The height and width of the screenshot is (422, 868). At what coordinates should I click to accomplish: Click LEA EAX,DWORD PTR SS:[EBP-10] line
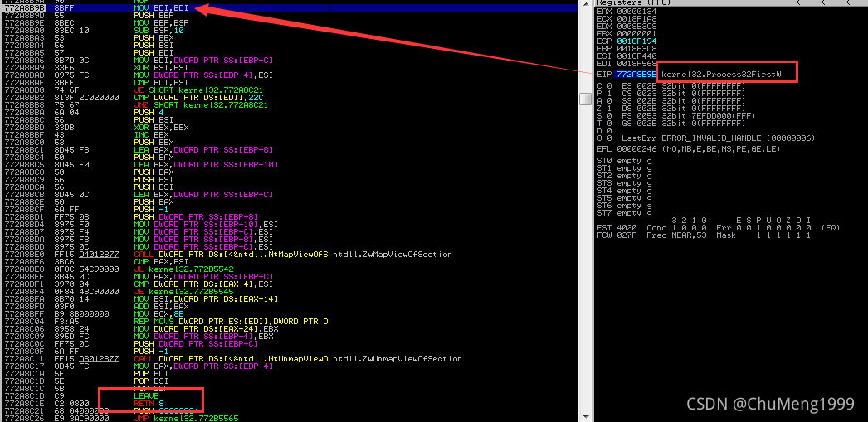point(206,164)
